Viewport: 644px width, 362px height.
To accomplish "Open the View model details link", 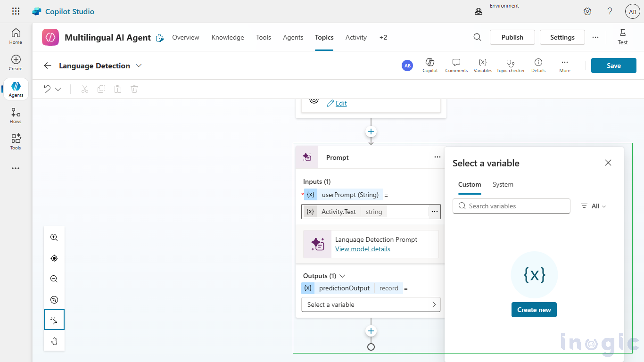I will 363,249.
